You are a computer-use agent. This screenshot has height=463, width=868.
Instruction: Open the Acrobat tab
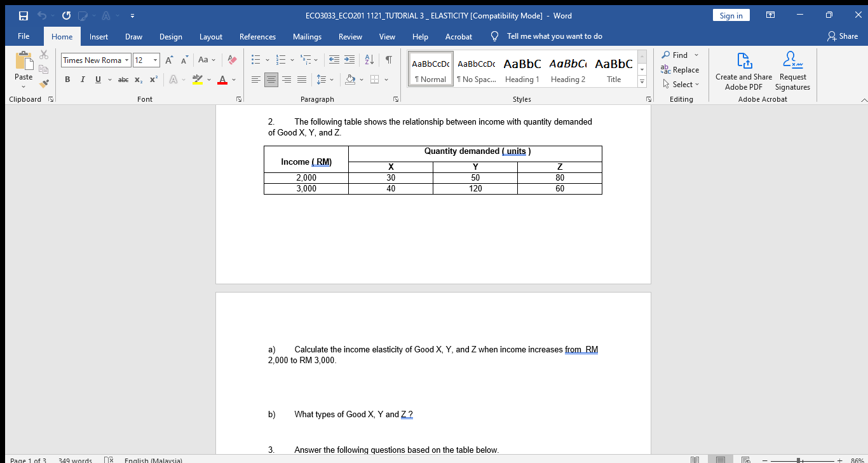click(458, 36)
